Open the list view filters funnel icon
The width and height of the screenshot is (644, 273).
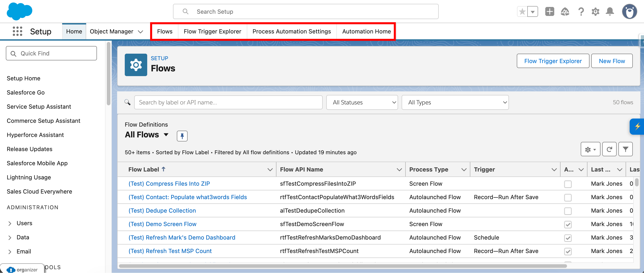(626, 149)
